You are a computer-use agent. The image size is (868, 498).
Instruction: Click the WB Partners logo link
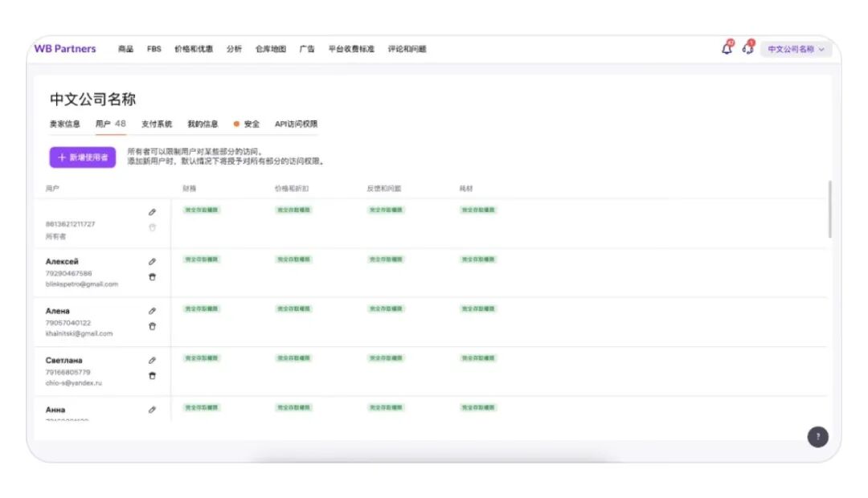(x=65, y=49)
